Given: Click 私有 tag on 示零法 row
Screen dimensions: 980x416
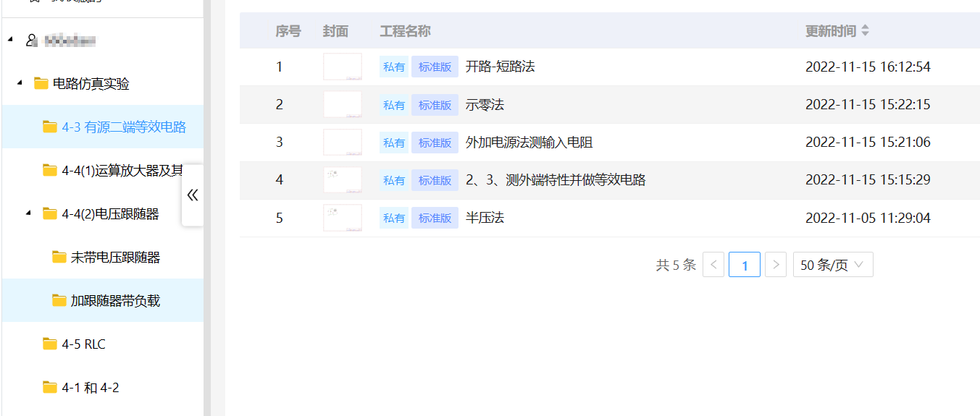Looking at the screenshot, I should pyautogui.click(x=394, y=105).
